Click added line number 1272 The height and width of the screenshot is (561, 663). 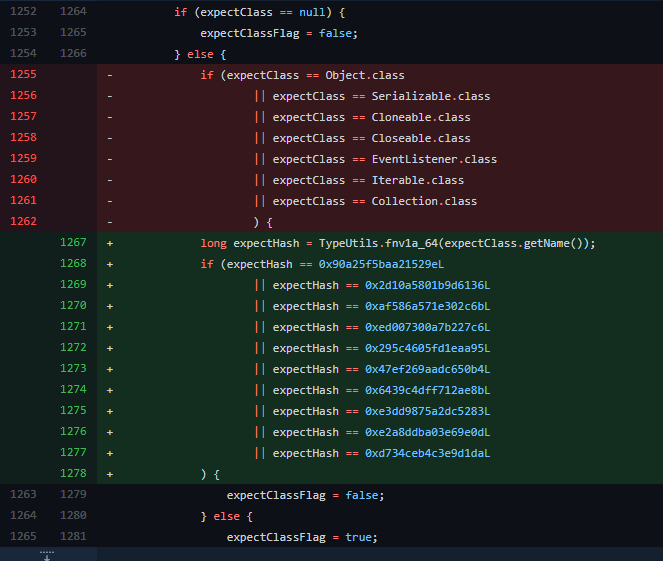pos(73,348)
